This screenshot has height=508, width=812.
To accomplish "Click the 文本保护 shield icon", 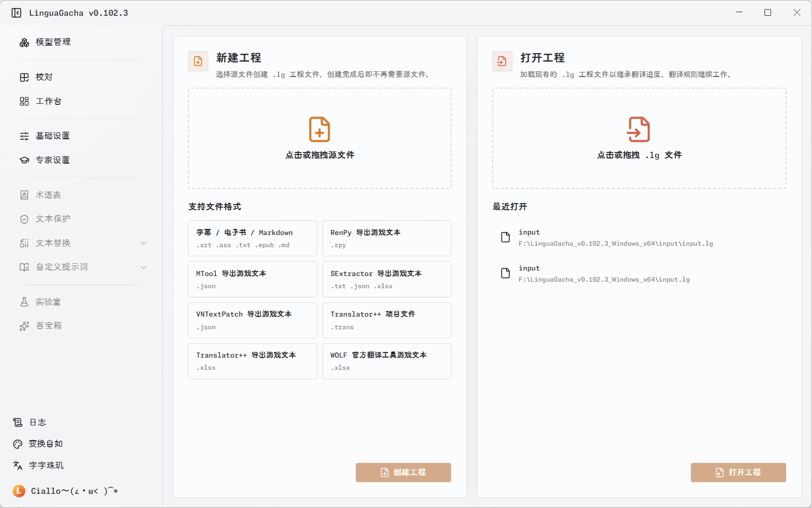I will tap(24, 219).
